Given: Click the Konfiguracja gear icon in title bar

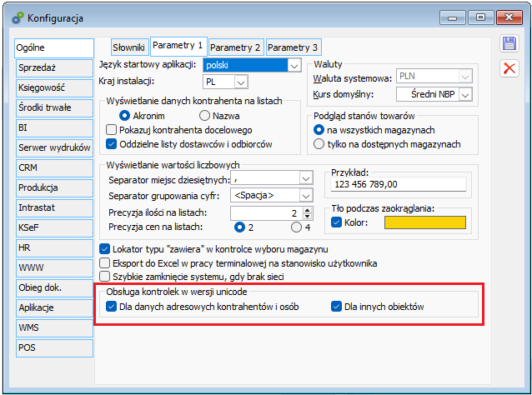Looking at the screenshot, I should pyautogui.click(x=14, y=16).
